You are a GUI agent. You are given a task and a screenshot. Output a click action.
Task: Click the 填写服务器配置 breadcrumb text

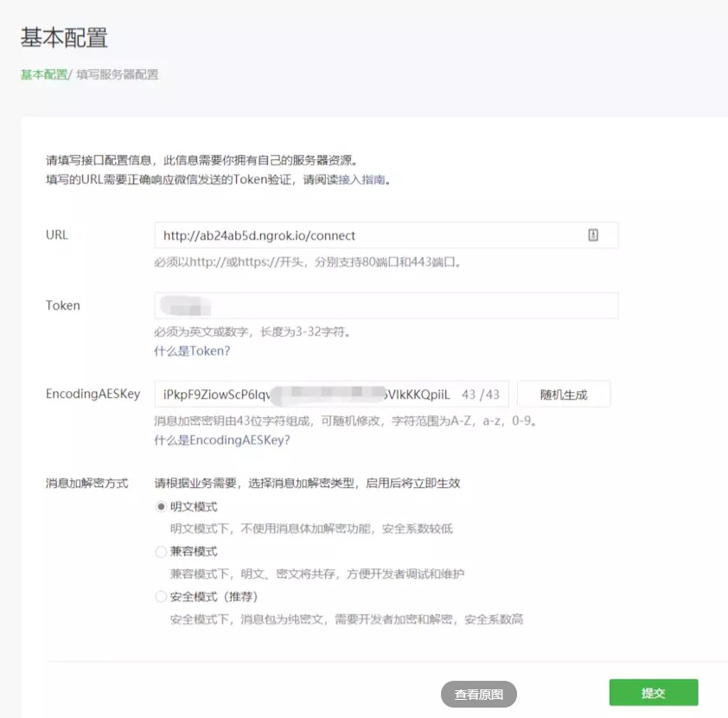pyautogui.click(x=117, y=74)
